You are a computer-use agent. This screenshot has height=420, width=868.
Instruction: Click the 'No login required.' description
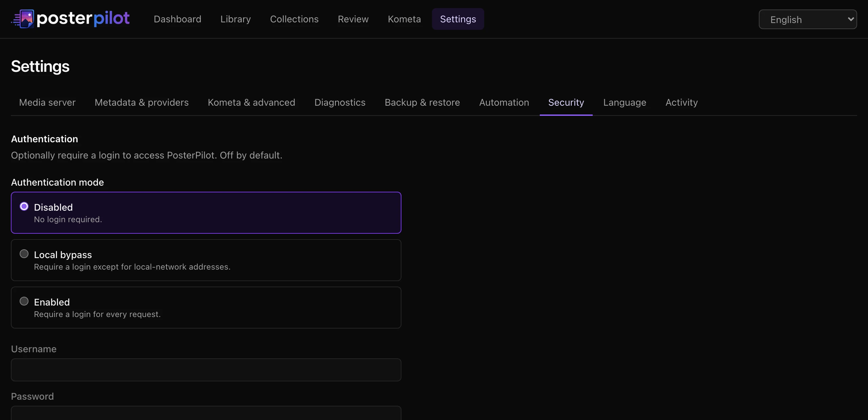(68, 219)
